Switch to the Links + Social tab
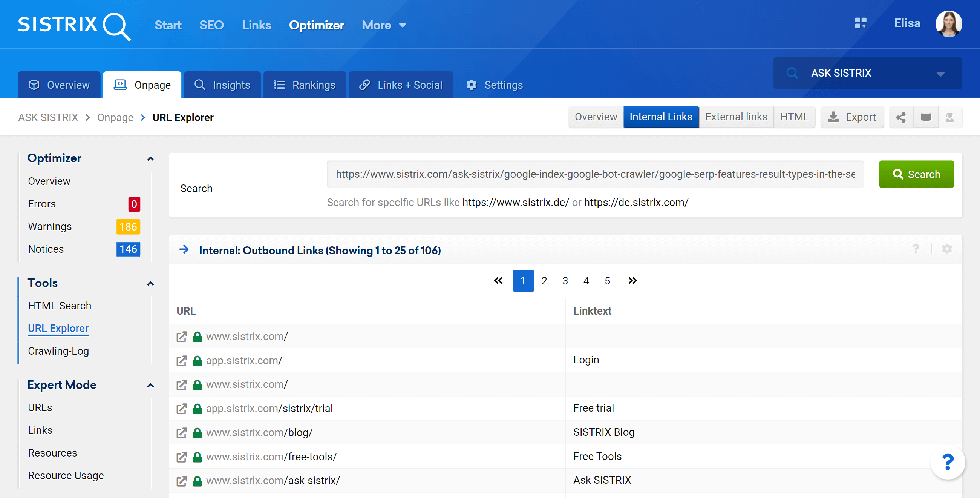The width and height of the screenshot is (980, 498). click(401, 85)
